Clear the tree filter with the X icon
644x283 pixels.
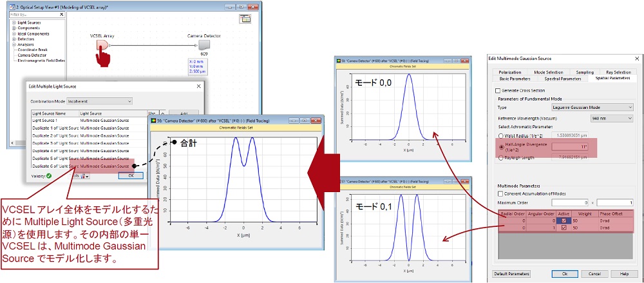60,15
